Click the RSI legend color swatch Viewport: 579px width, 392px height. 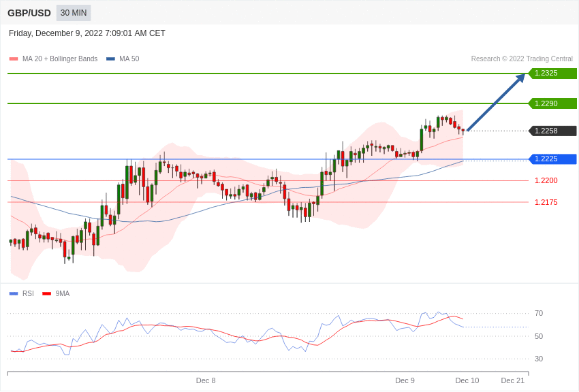click(x=14, y=294)
